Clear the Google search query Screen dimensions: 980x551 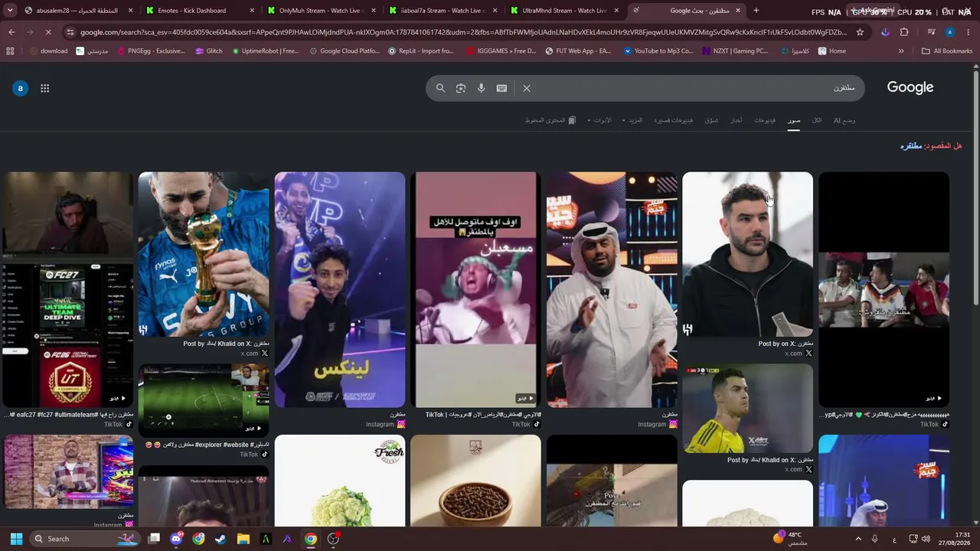527,88
